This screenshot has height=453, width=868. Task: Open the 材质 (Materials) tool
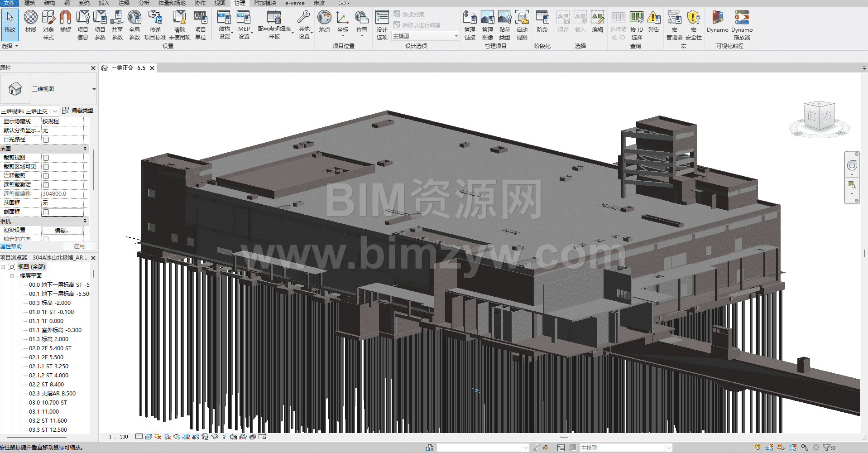30,22
